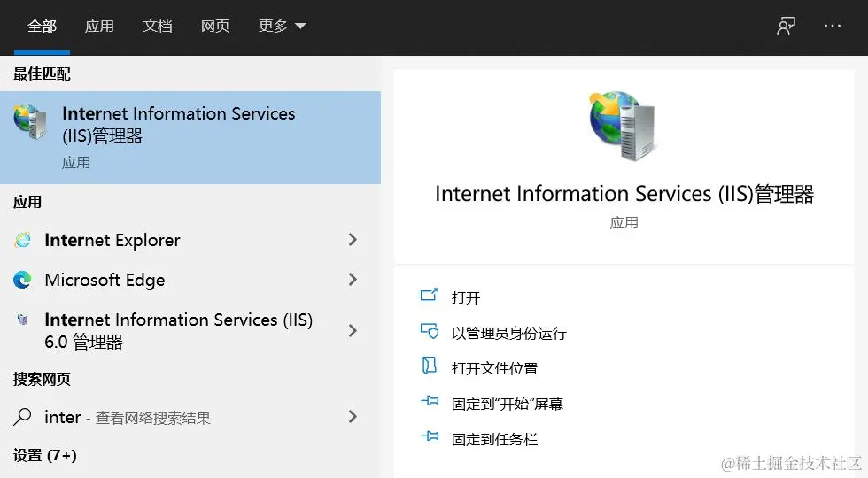Click the 打开 window icon
Screen dimensions: 868x478
(x=429, y=295)
